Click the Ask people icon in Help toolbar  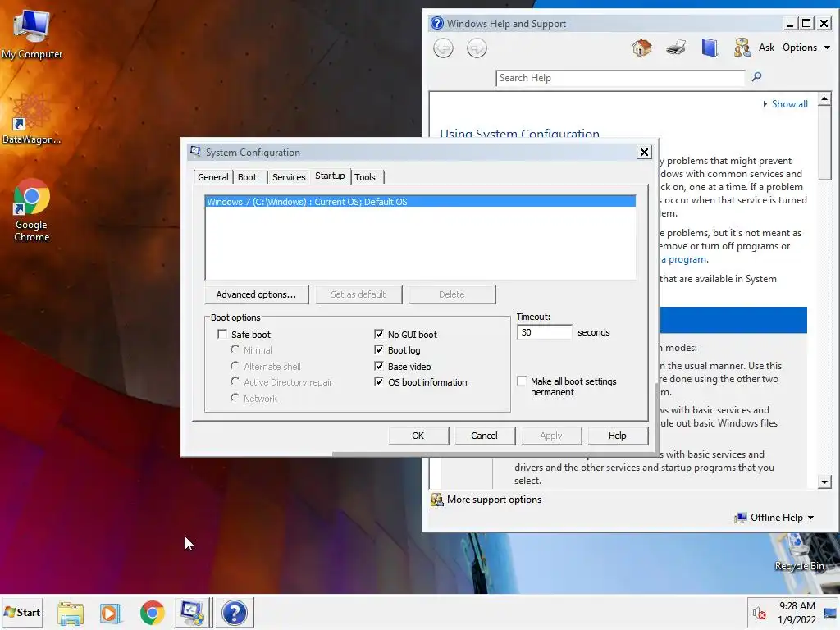[x=742, y=48]
